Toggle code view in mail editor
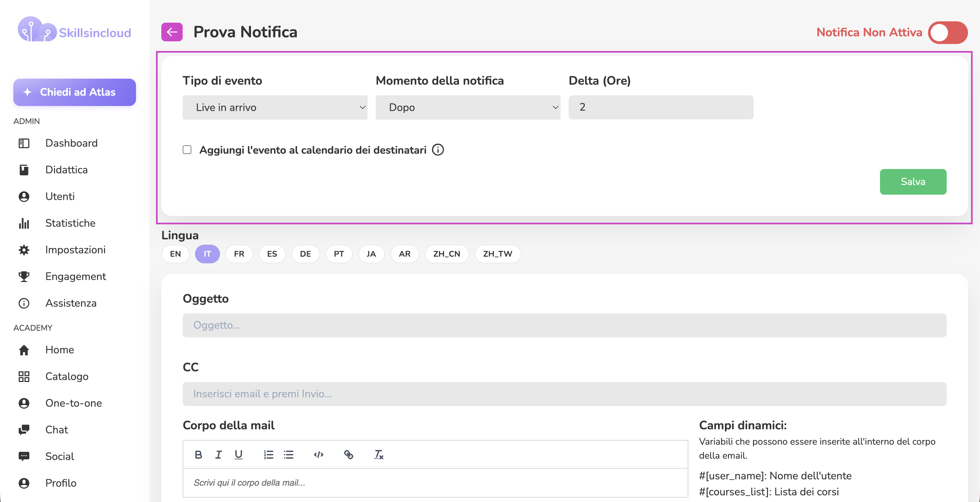 [x=318, y=454]
